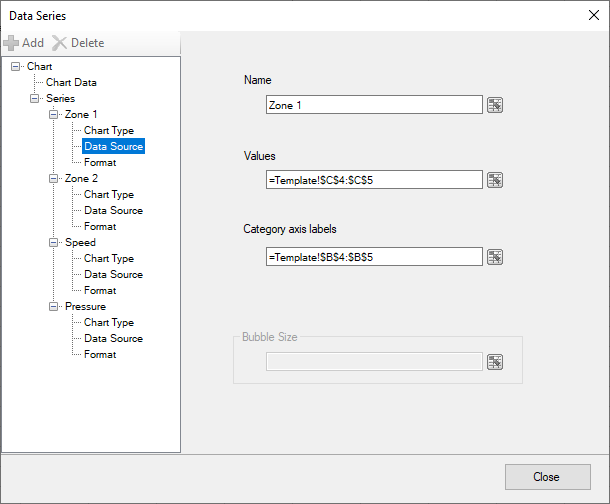Select the Pressure series in tree
Screen dimensions: 610x504
pyautogui.click(x=85, y=306)
